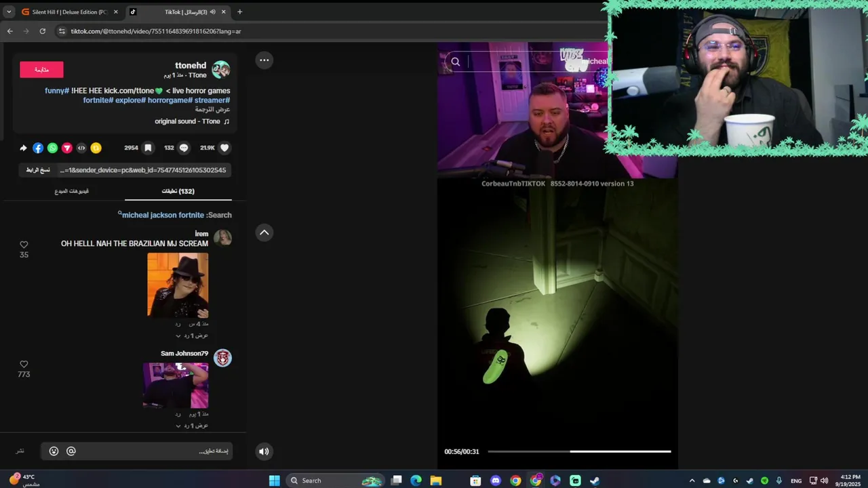Viewport: 868px width, 488px height.
Task: Send to friends via red paper-plane icon
Action: 67,148
